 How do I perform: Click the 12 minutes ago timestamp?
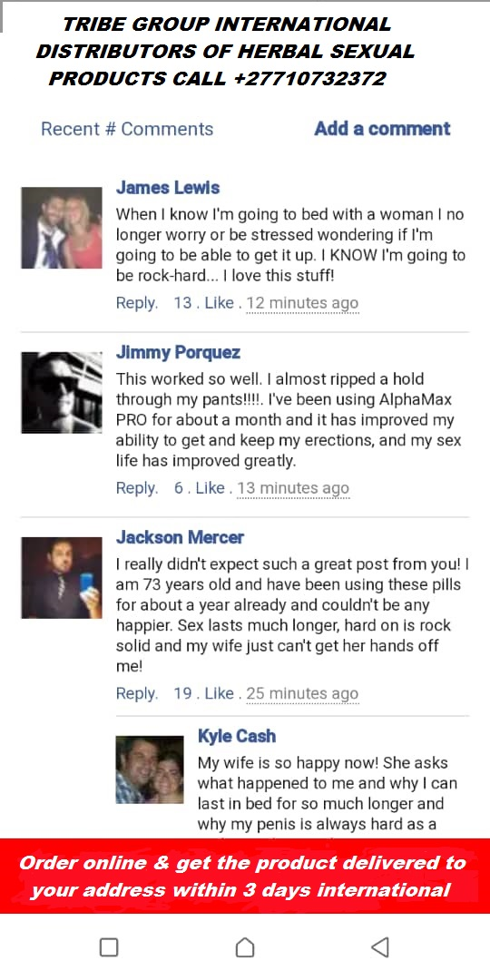click(x=302, y=304)
